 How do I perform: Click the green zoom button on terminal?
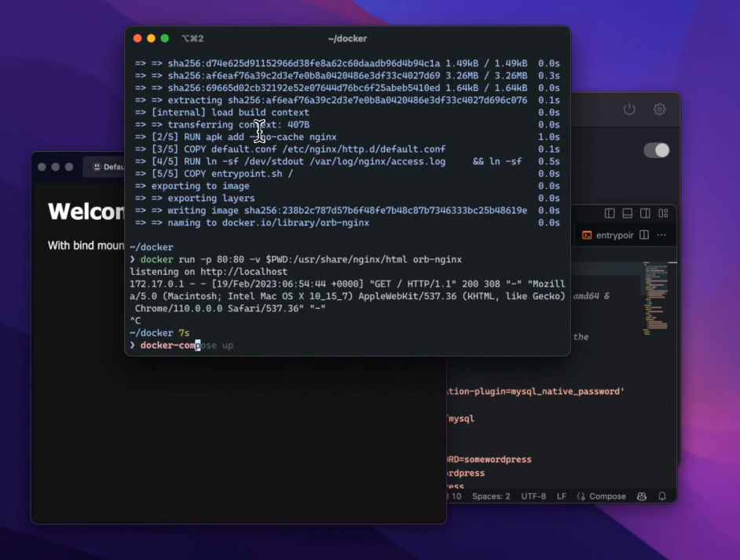click(x=165, y=38)
